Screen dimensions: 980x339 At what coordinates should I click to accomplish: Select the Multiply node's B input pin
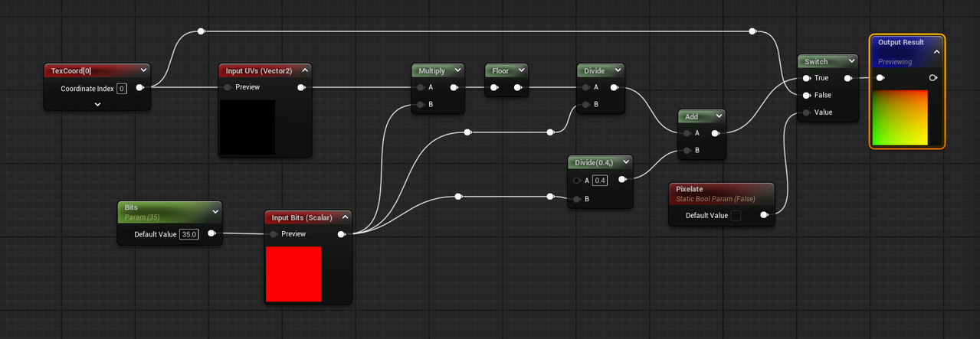421,104
